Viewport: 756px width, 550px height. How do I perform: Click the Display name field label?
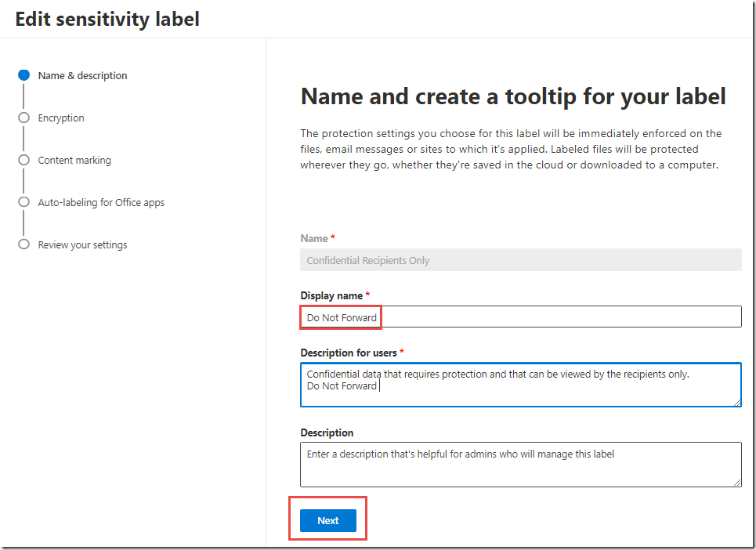331,296
